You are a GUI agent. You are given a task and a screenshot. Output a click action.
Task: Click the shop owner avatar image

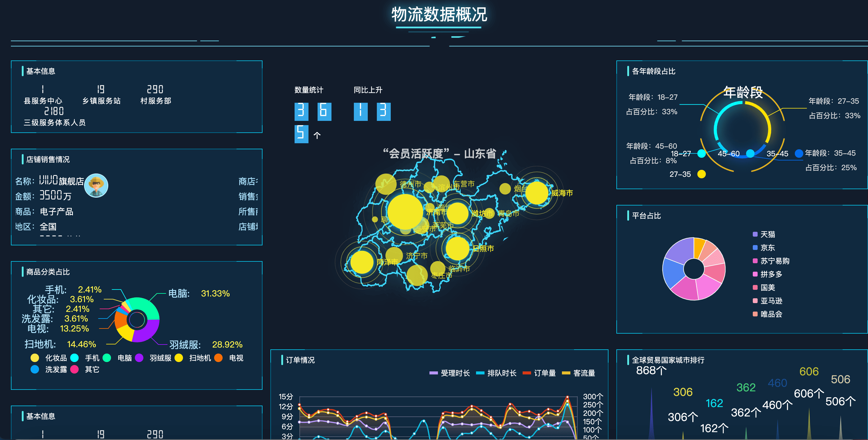click(96, 185)
